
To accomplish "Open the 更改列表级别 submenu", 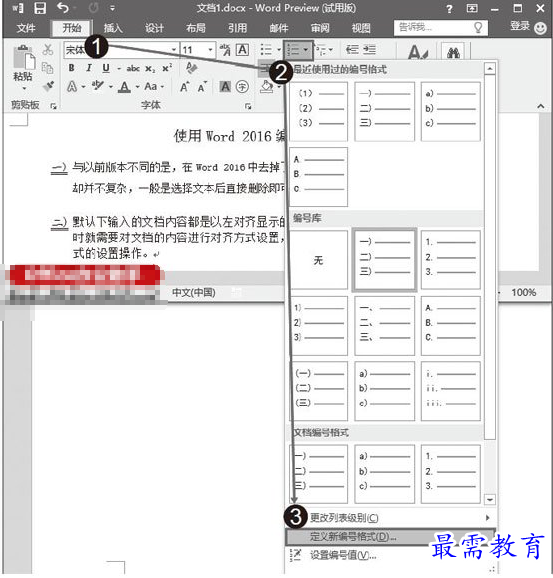I will 391,518.
